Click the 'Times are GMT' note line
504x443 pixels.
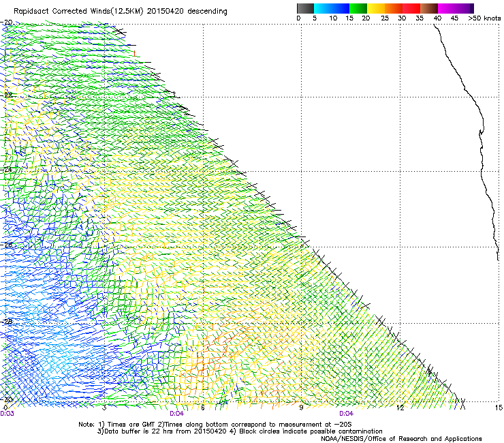pyautogui.click(x=215, y=425)
